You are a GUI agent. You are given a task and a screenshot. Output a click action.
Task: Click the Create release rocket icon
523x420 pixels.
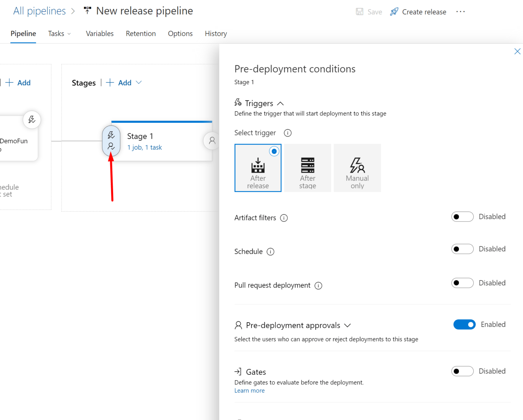tap(394, 12)
